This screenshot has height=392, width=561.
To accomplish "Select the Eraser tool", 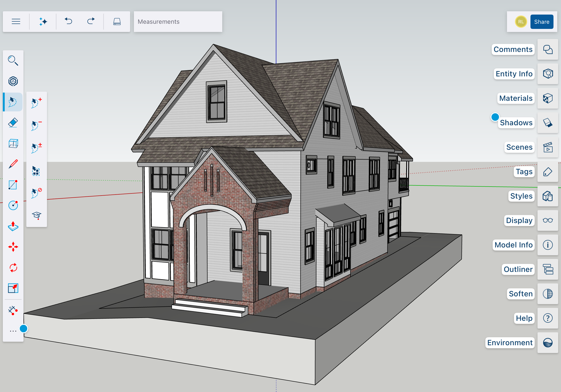I will [x=13, y=123].
